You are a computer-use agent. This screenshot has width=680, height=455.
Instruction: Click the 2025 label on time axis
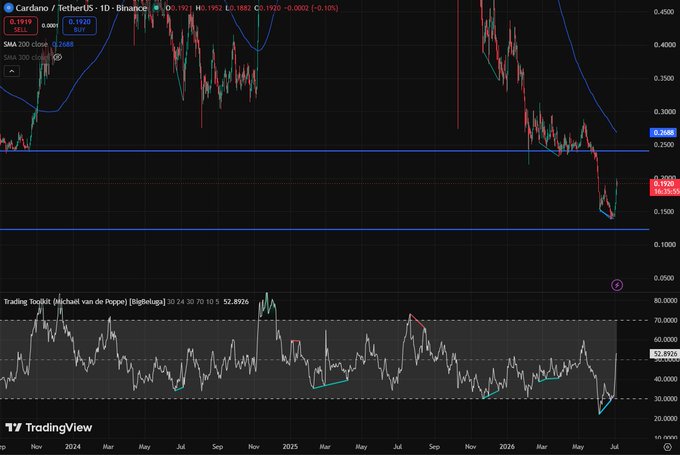(290, 446)
